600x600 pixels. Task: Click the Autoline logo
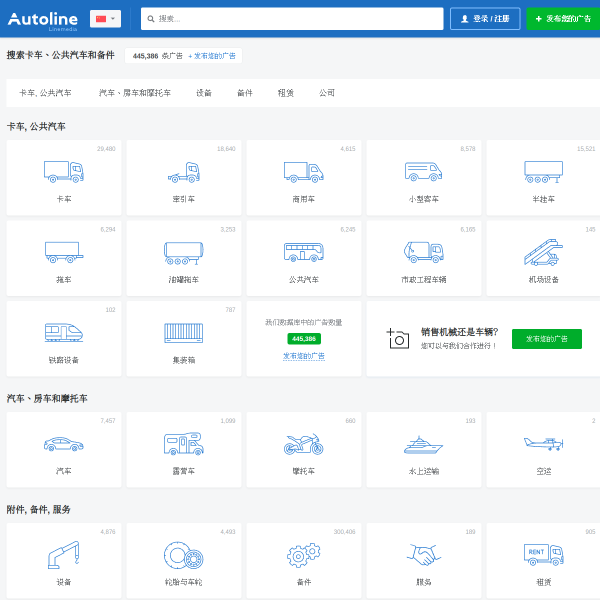click(42, 20)
